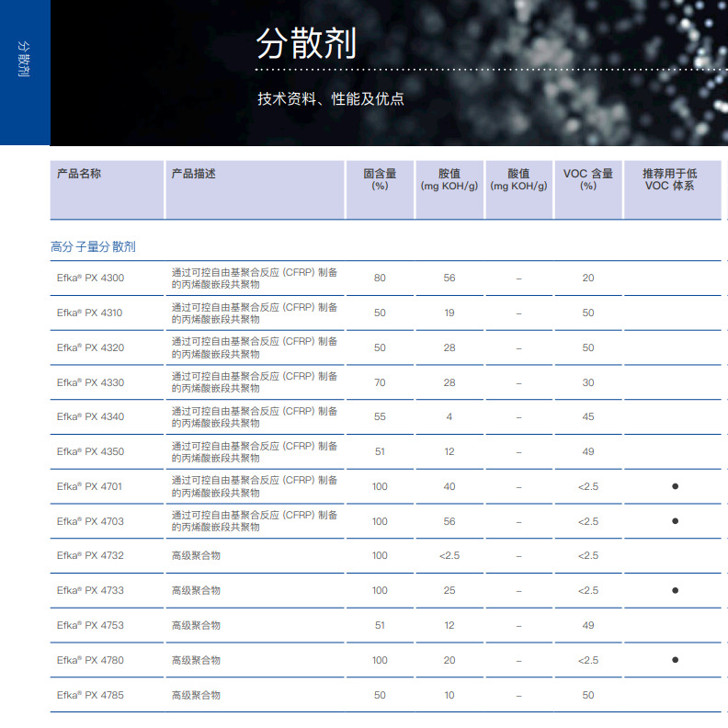Viewport: 728px width, 728px height.
Task: Click the acid value dash for PX 4320
Action: coord(518,348)
